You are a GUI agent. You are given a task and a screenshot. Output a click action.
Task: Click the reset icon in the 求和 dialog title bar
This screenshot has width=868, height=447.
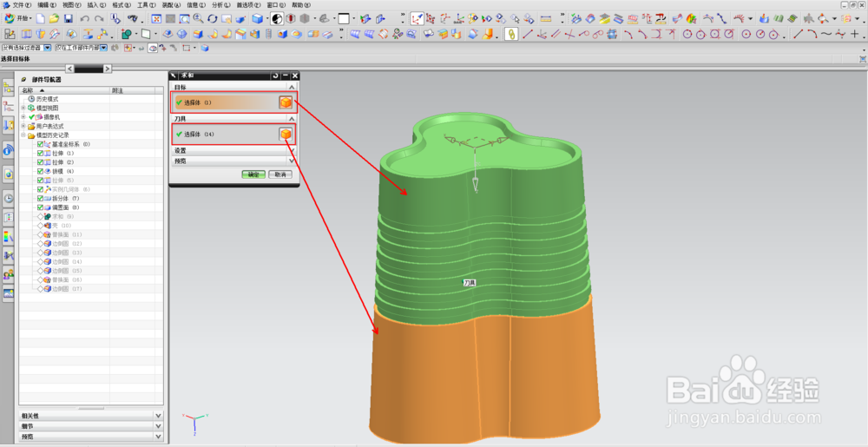pyautogui.click(x=275, y=76)
